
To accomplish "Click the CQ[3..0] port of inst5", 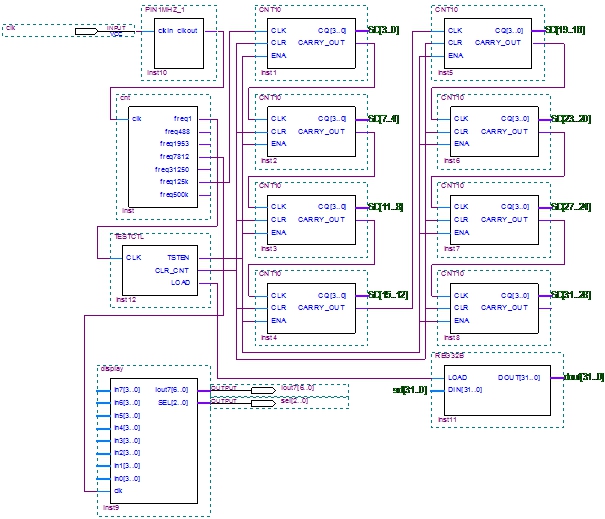I will (x=509, y=30).
